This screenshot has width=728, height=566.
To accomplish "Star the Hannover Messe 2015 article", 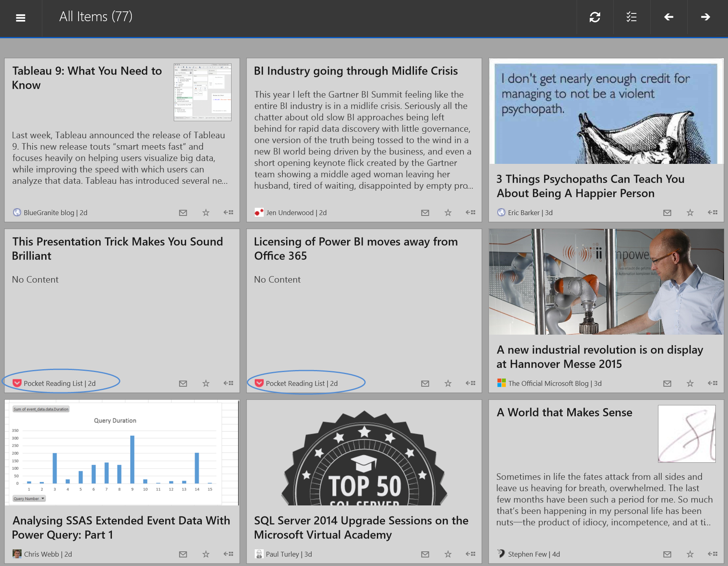I will point(690,383).
